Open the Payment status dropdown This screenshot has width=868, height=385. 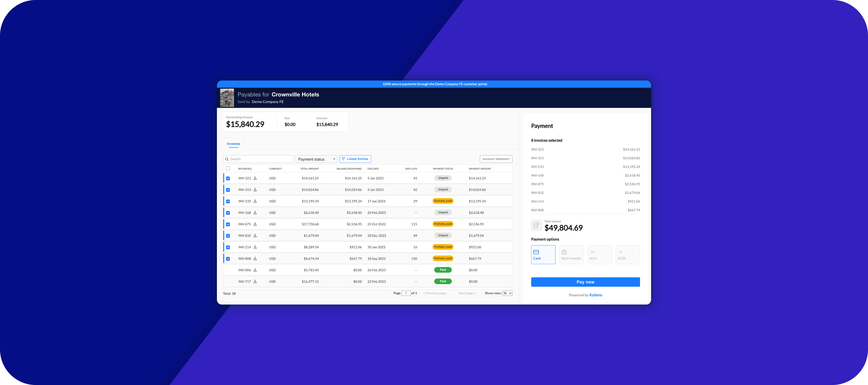316,159
